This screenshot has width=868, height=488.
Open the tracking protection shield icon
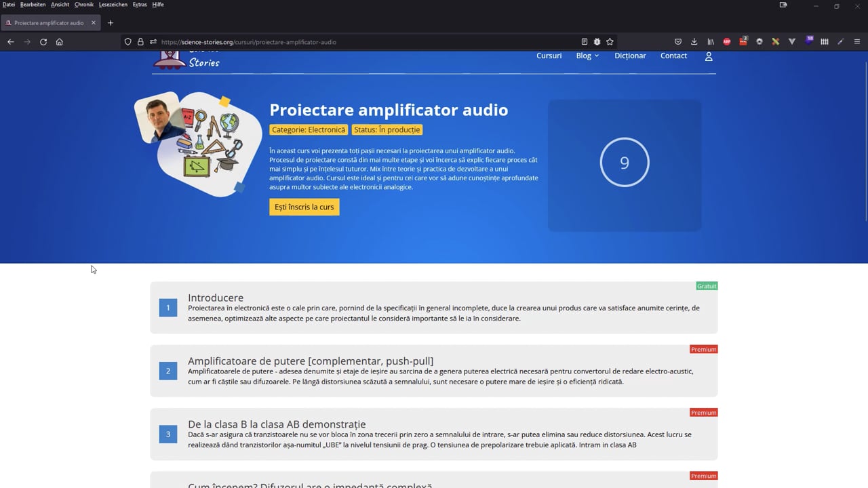pyautogui.click(x=127, y=42)
